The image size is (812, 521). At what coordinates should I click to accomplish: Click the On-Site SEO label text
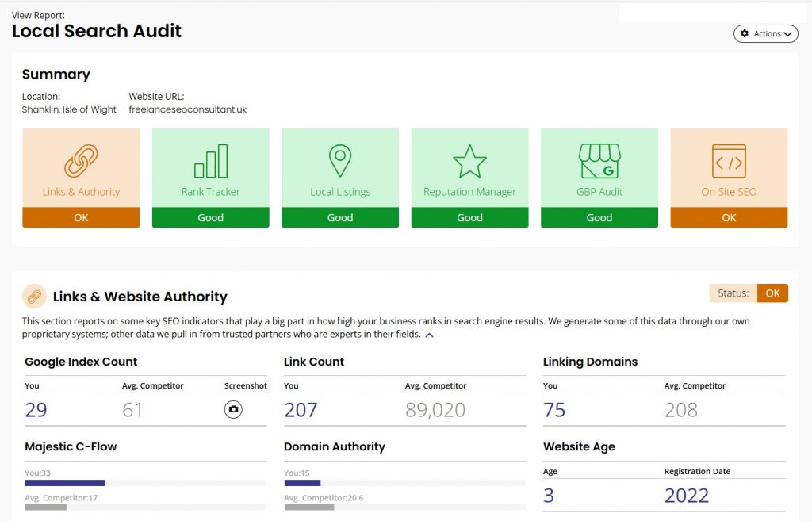730,192
